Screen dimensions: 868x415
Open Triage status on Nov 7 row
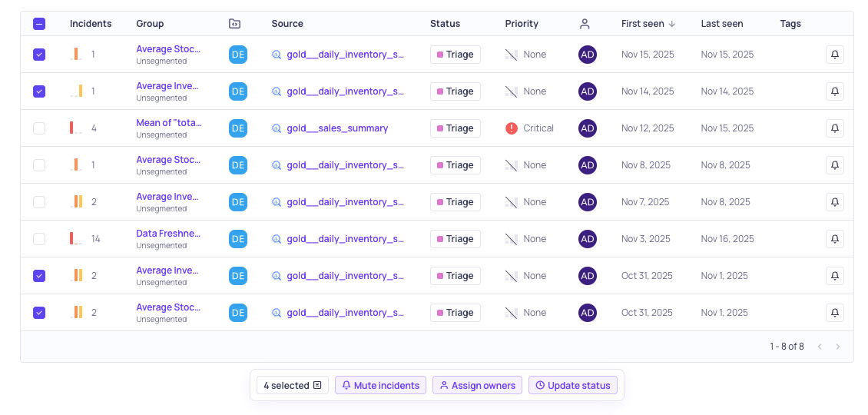[x=455, y=201]
